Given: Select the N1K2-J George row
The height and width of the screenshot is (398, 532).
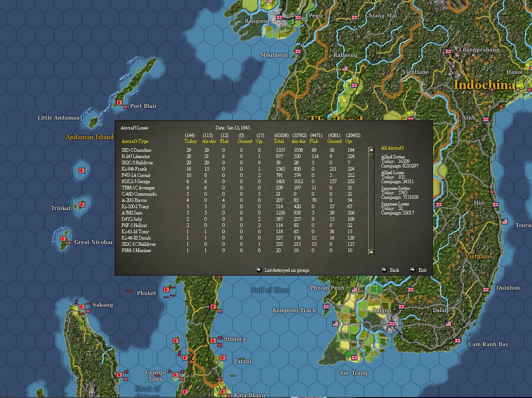Looking at the screenshot, I should point(238,181).
